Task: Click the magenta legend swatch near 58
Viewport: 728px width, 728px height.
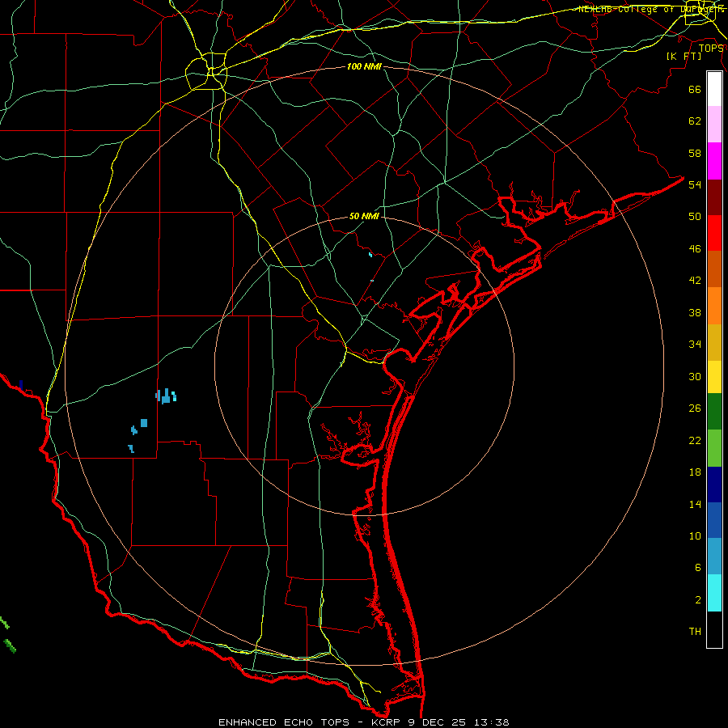Action: tap(714, 161)
